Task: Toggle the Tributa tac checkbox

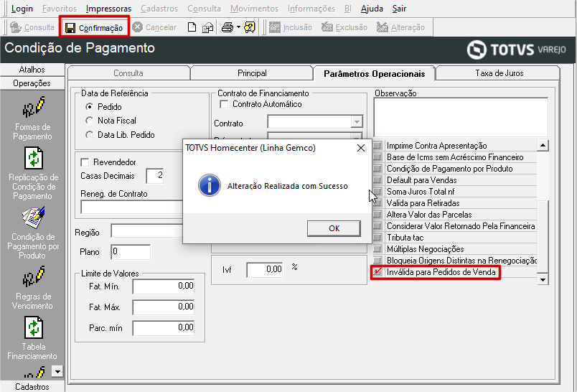Action: (377, 238)
